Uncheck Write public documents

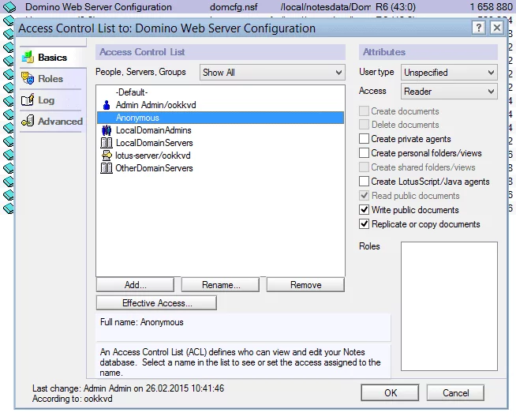(364, 210)
